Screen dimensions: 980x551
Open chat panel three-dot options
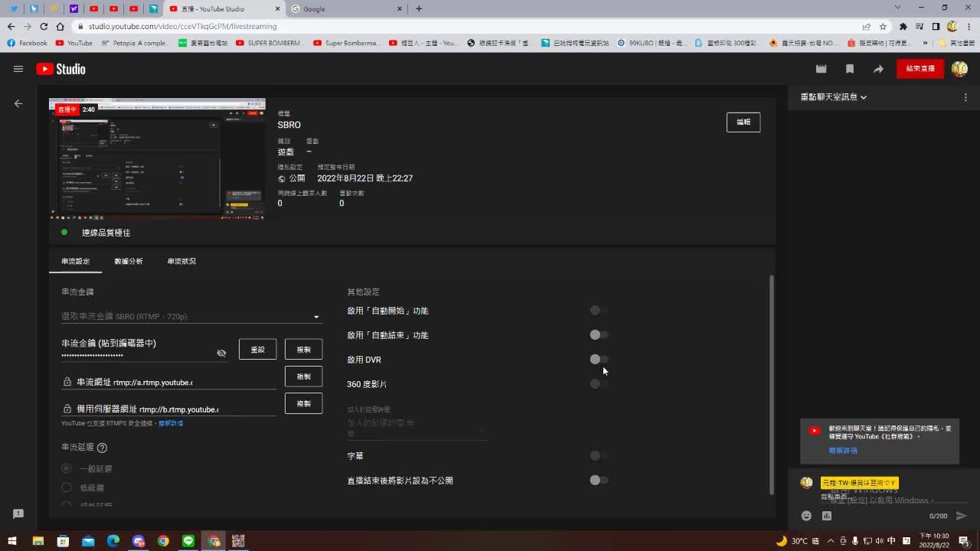[965, 97]
